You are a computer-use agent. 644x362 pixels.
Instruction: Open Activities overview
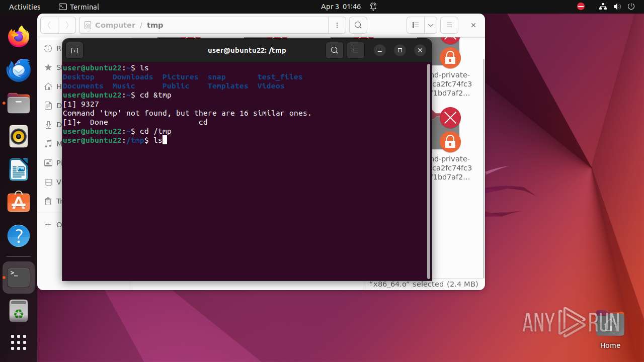coord(25,7)
